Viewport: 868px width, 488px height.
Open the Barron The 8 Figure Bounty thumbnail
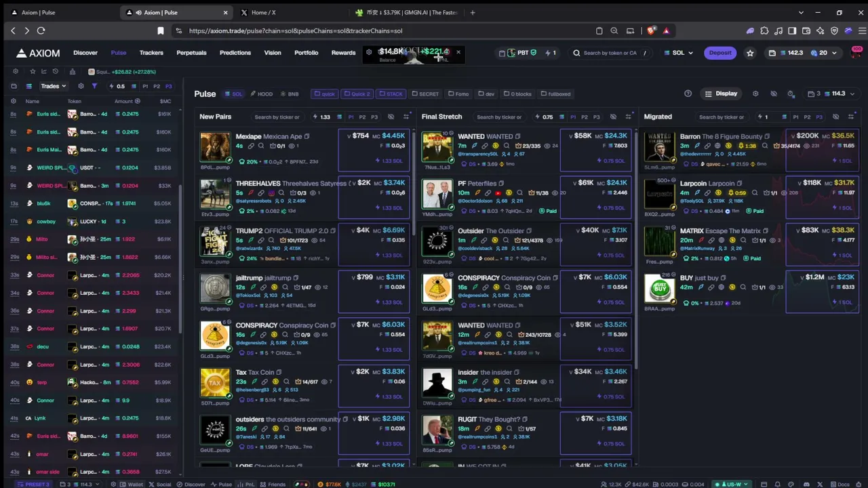(x=659, y=147)
